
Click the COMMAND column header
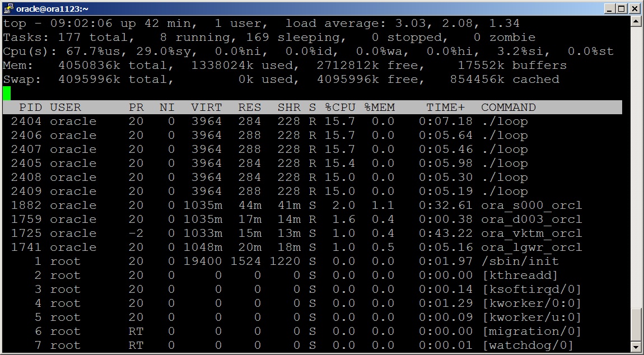(508, 108)
